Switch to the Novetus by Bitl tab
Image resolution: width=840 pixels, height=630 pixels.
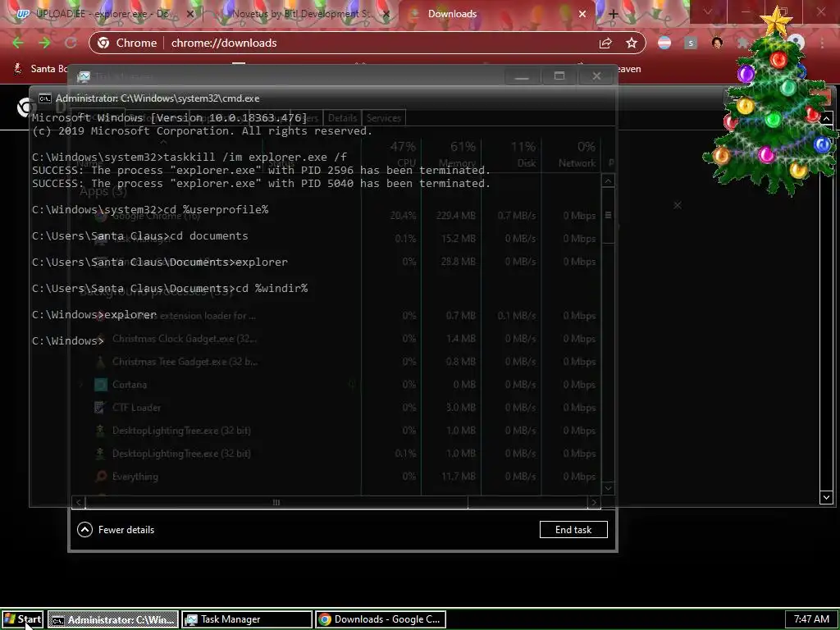[x=300, y=14]
